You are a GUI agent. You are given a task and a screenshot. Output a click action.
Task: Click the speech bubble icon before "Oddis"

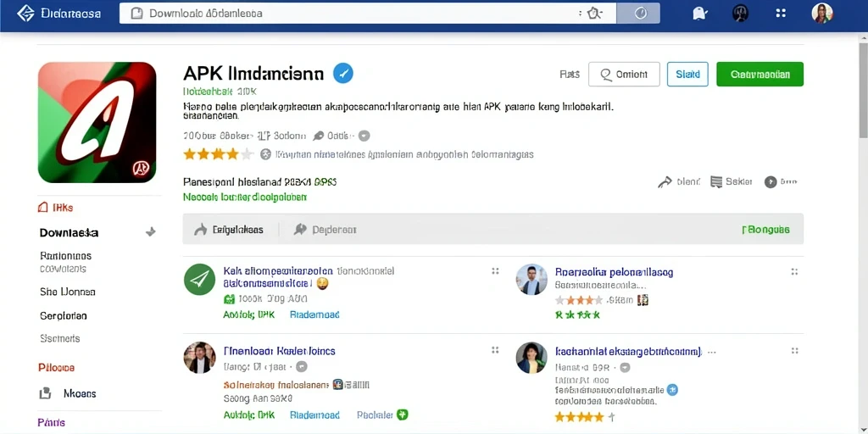tap(319, 136)
